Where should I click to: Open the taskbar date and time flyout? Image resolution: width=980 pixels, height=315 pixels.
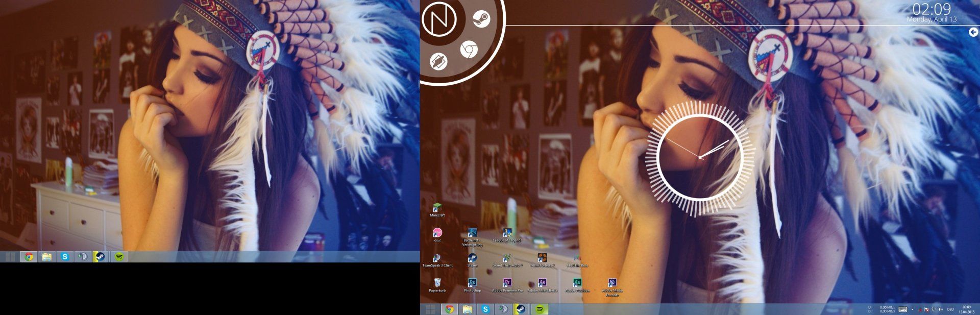click(x=966, y=309)
